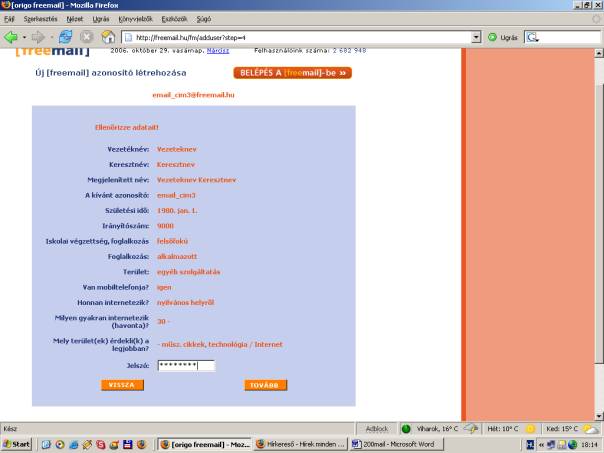Open Adblock in the status bar
Image resolution: width=604 pixels, height=453 pixels.
376,427
